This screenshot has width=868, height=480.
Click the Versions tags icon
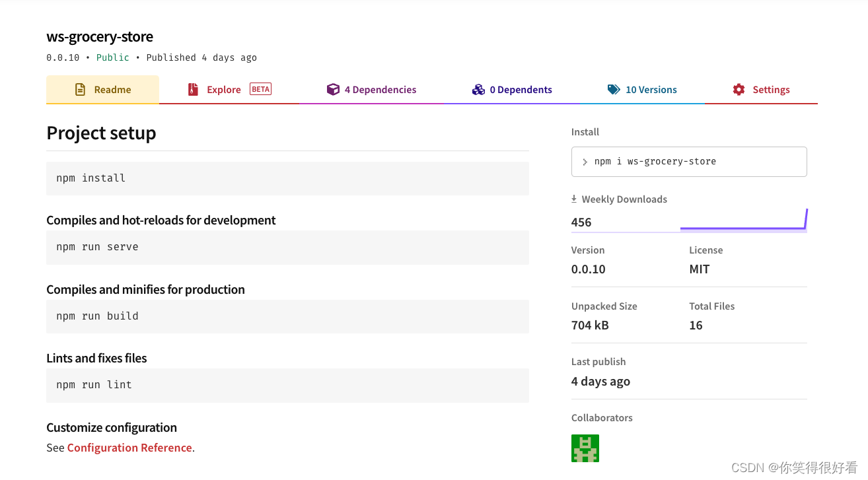(614, 90)
